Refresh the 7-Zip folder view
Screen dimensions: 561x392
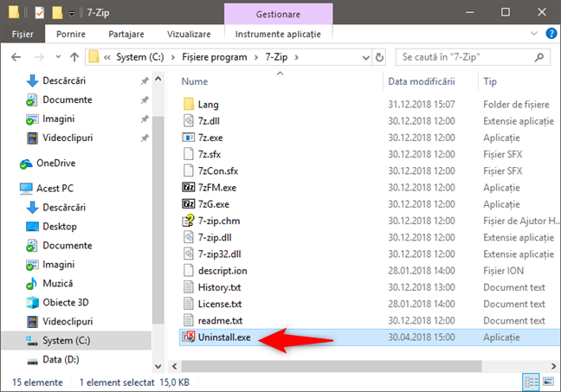pyautogui.click(x=379, y=57)
